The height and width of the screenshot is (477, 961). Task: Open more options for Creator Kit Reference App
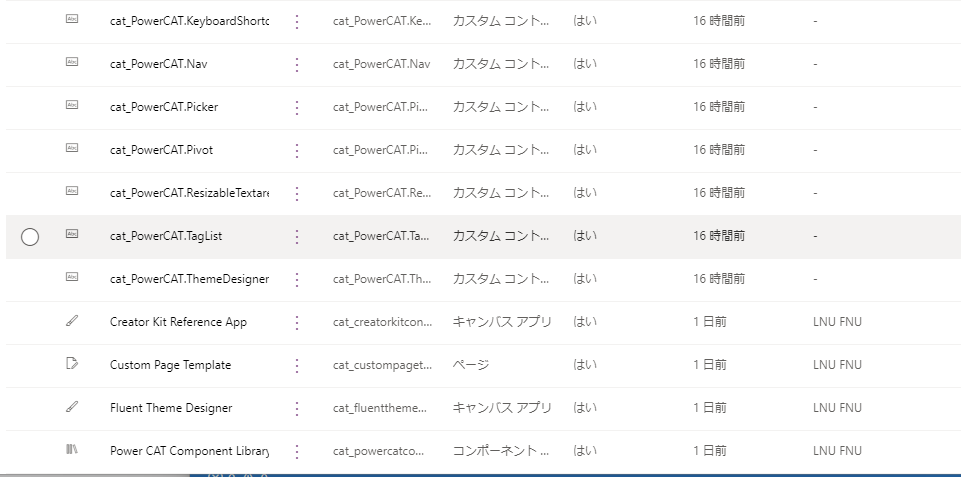click(297, 322)
